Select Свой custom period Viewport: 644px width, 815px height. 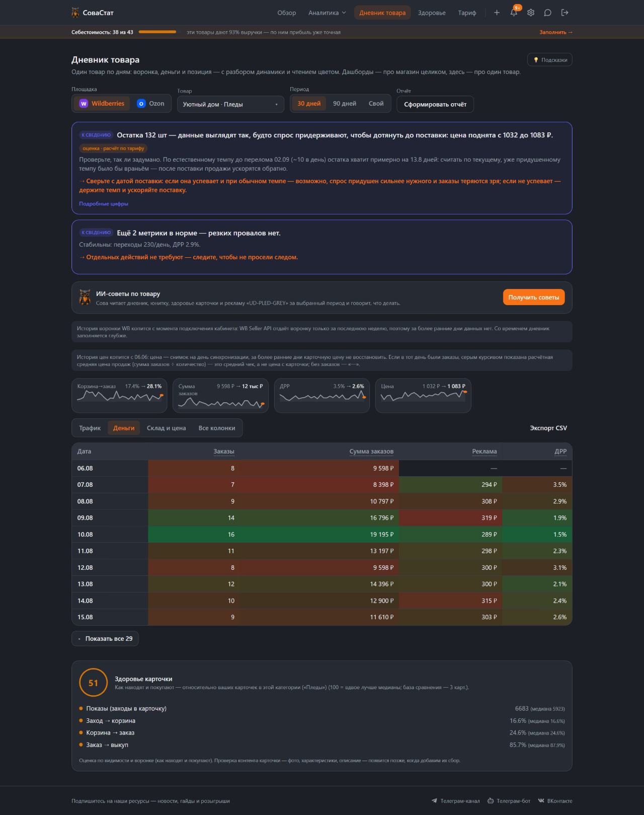point(376,104)
